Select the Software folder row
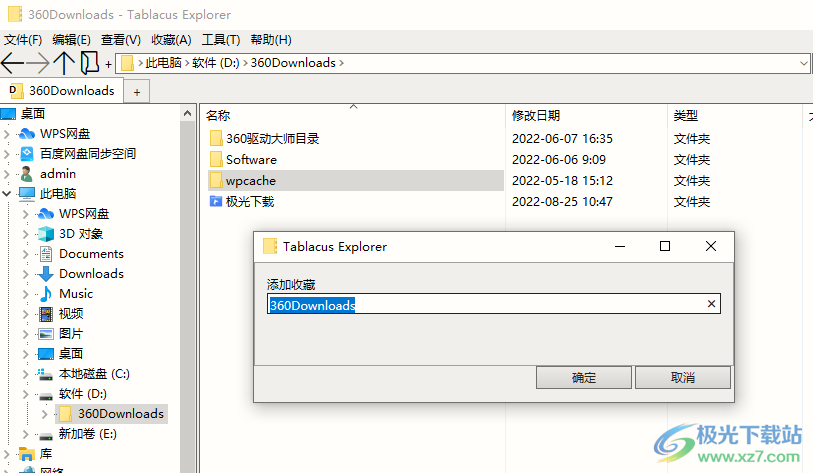 tap(355, 160)
